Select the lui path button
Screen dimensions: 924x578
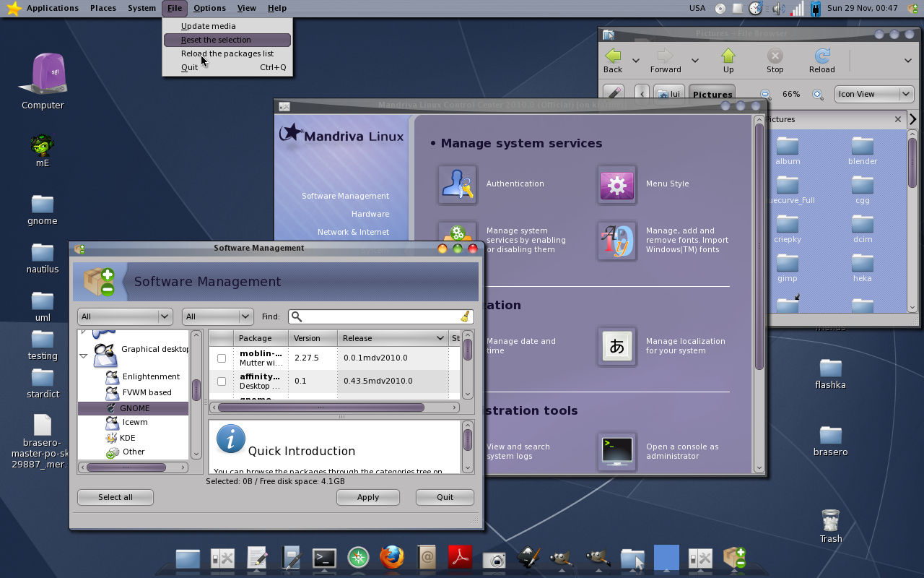coord(669,94)
